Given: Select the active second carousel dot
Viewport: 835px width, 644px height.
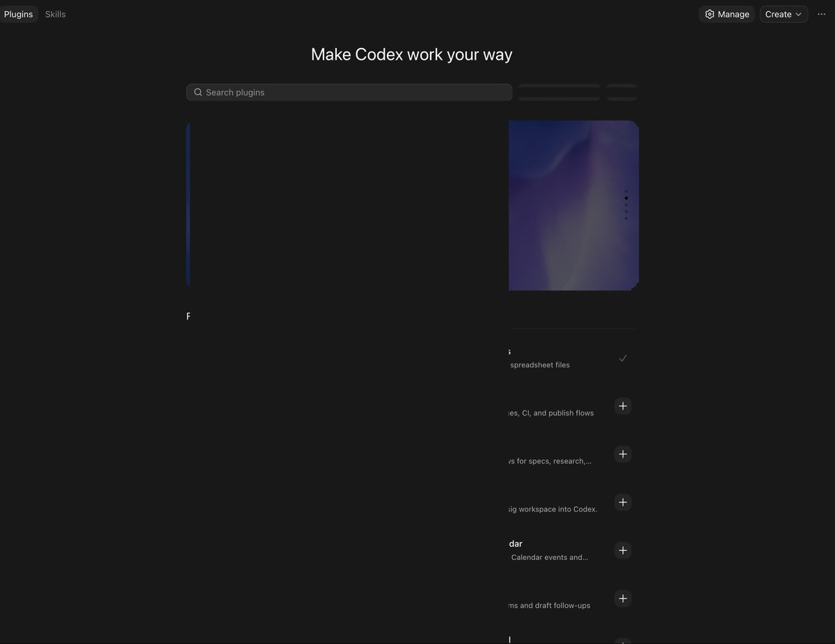Looking at the screenshot, I should click(x=626, y=198).
